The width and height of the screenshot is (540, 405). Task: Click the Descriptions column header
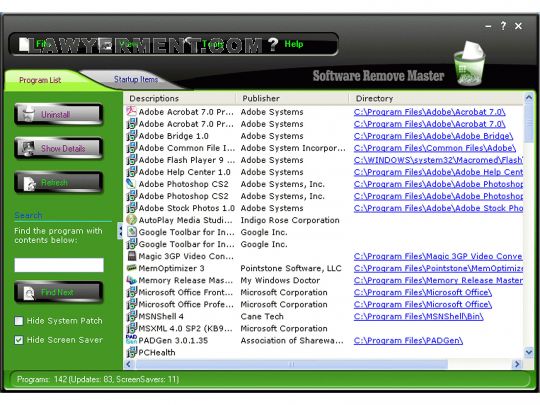(179, 98)
